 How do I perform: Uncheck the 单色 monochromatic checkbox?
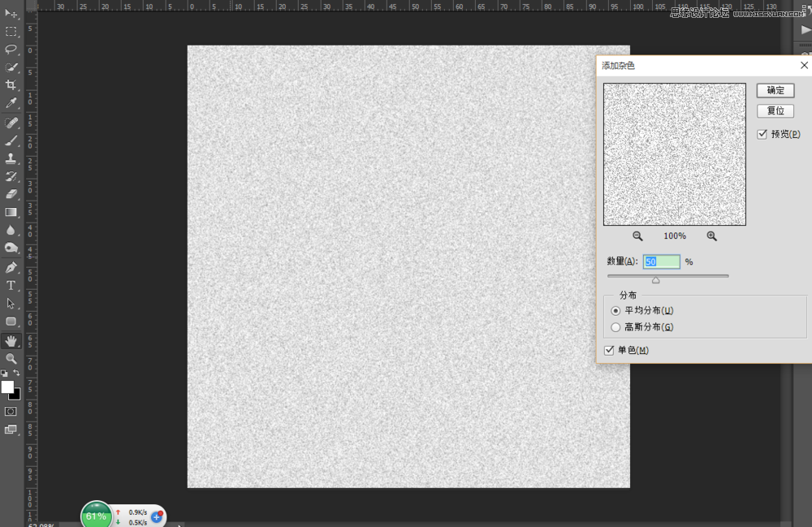point(610,350)
